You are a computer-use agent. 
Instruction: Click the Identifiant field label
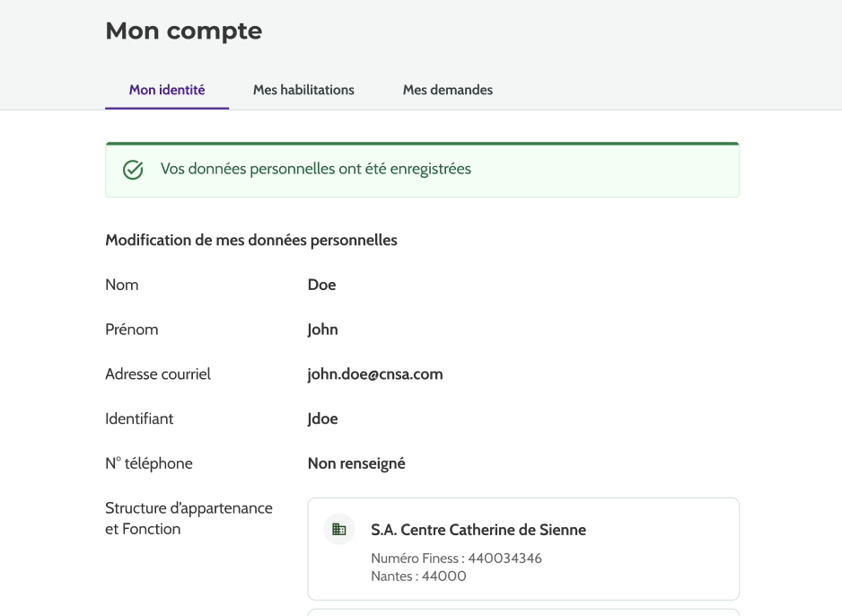pyautogui.click(x=139, y=418)
